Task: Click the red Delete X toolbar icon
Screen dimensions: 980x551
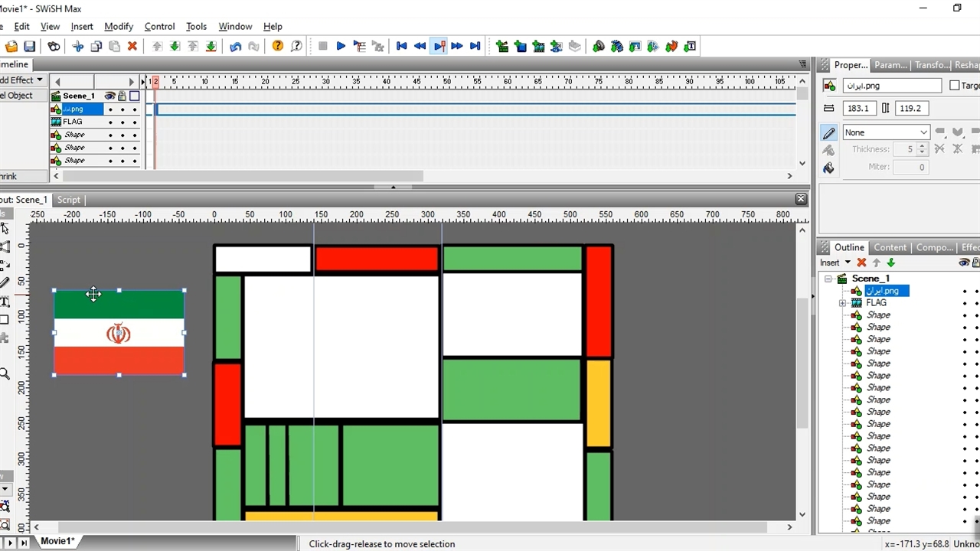Action: coord(132,47)
